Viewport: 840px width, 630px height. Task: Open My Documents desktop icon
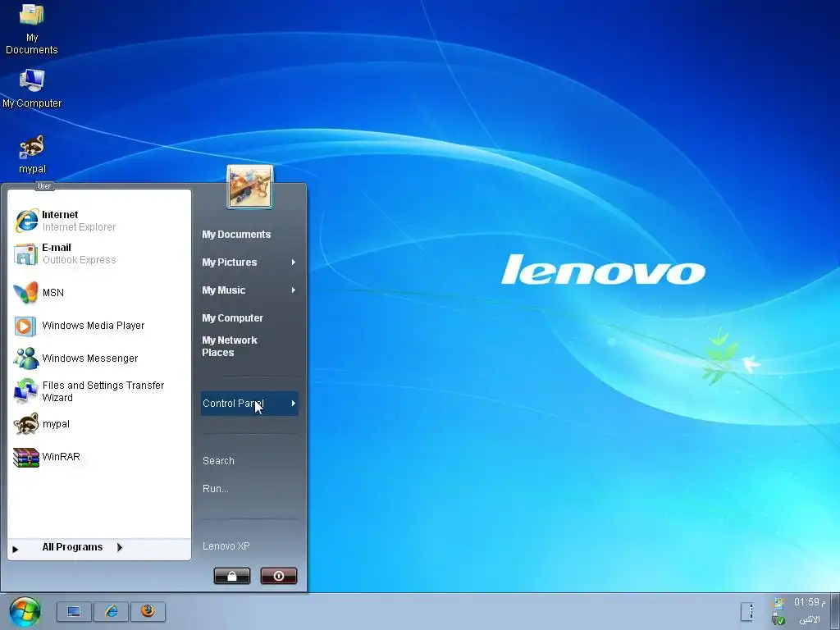tap(32, 15)
